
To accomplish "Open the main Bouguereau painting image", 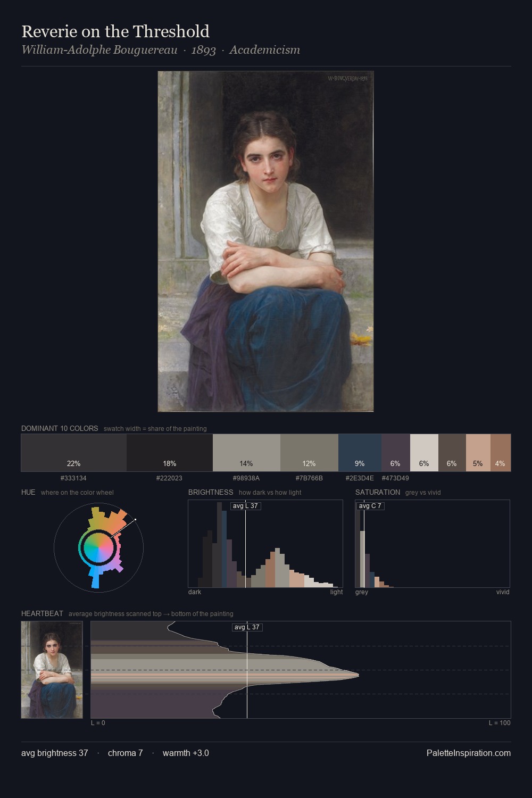I will pos(265,242).
